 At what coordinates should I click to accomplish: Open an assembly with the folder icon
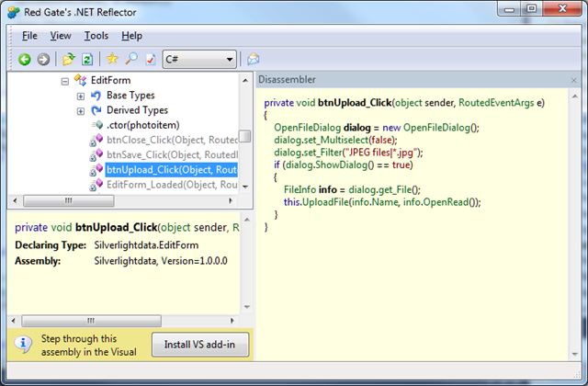[69, 59]
